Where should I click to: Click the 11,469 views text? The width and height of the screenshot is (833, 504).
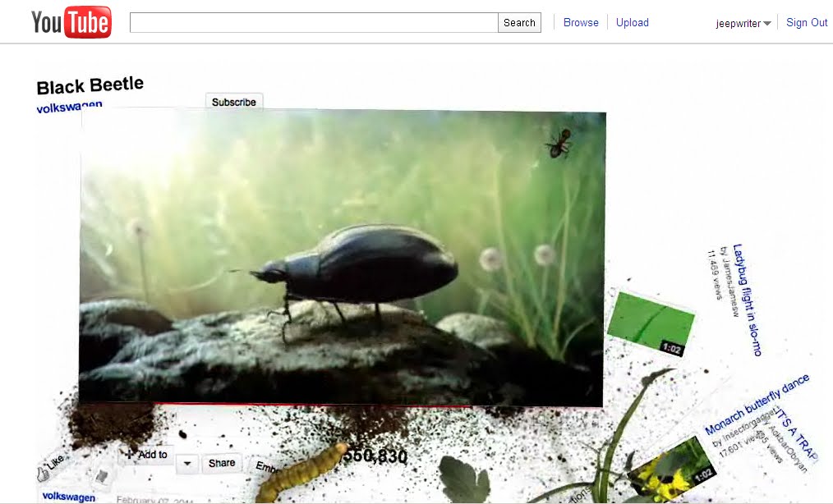(715, 274)
